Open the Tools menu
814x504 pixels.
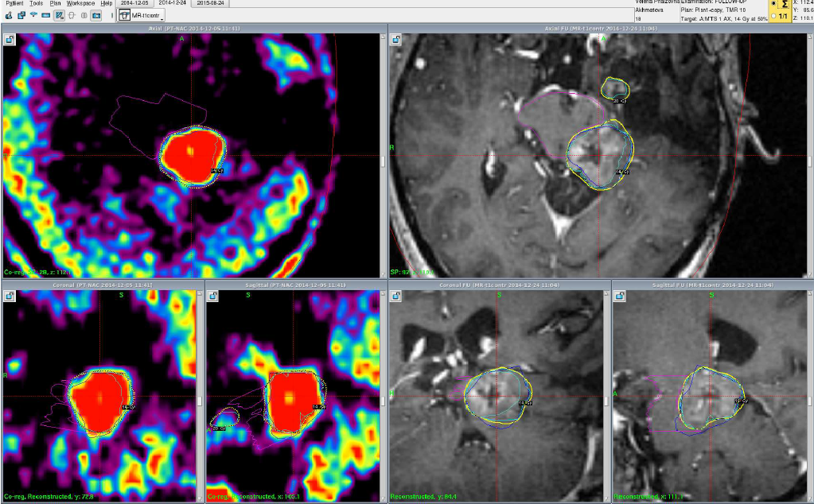[x=36, y=3]
